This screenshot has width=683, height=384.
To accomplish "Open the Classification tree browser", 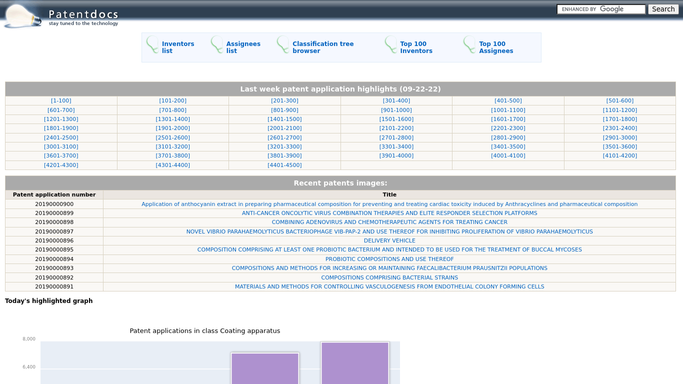I will tap(323, 47).
